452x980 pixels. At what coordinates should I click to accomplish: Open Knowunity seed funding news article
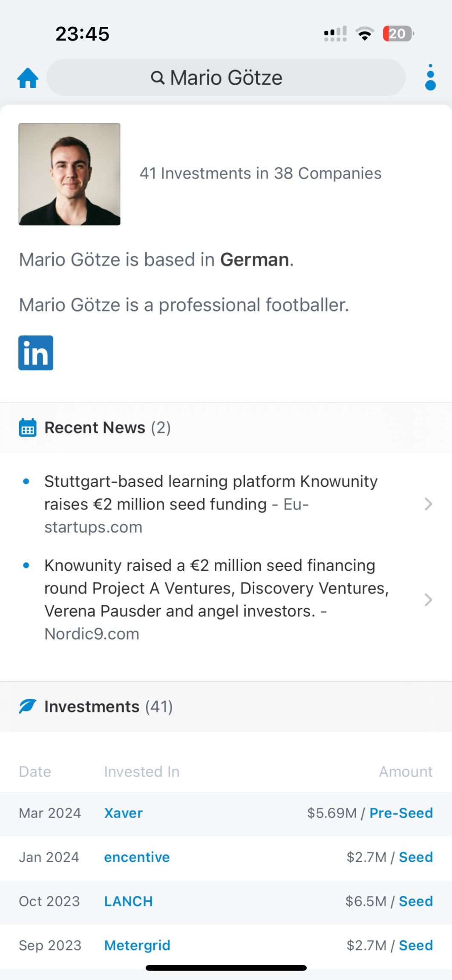tap(211, 493)
